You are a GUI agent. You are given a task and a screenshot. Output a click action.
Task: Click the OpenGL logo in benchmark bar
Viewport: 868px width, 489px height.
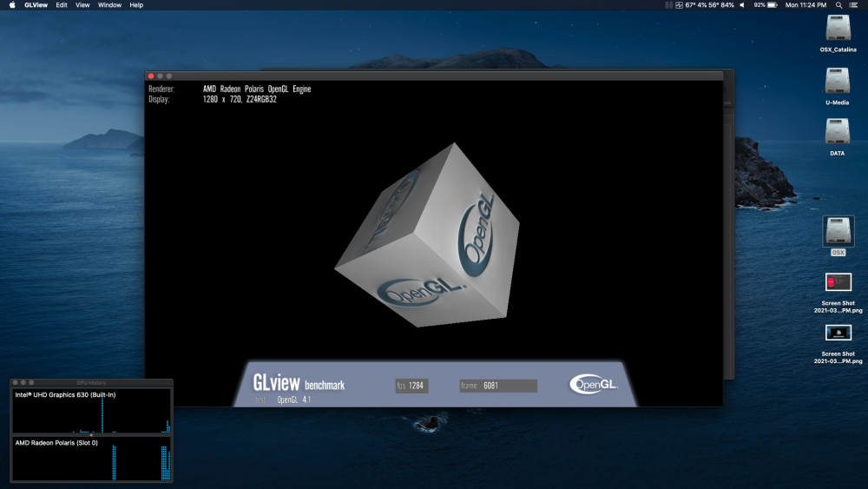pos(594,384)
